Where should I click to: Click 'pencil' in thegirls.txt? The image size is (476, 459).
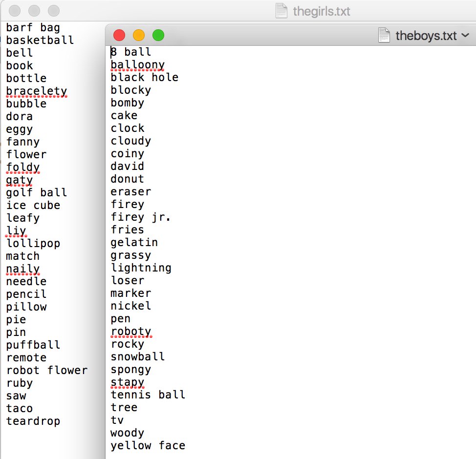26,294
